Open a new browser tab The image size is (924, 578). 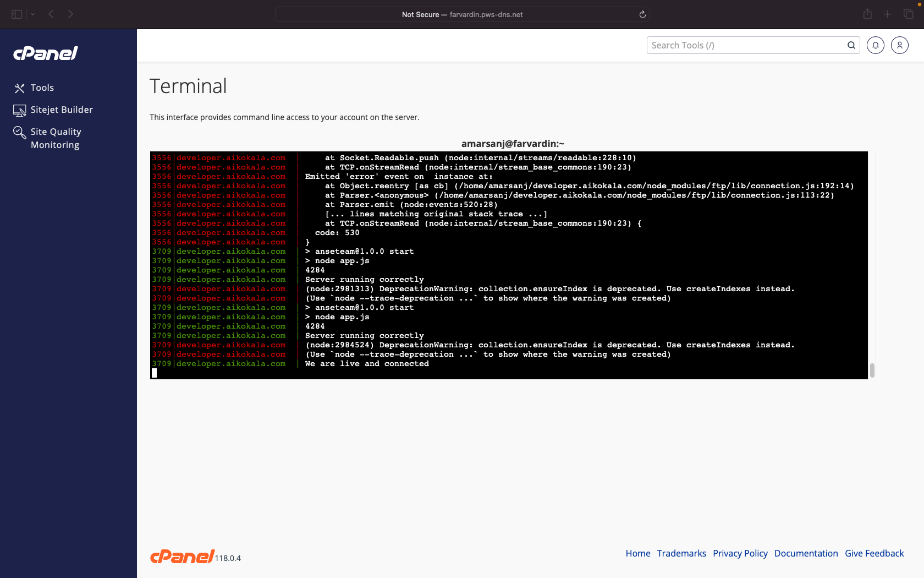(887, 14)
